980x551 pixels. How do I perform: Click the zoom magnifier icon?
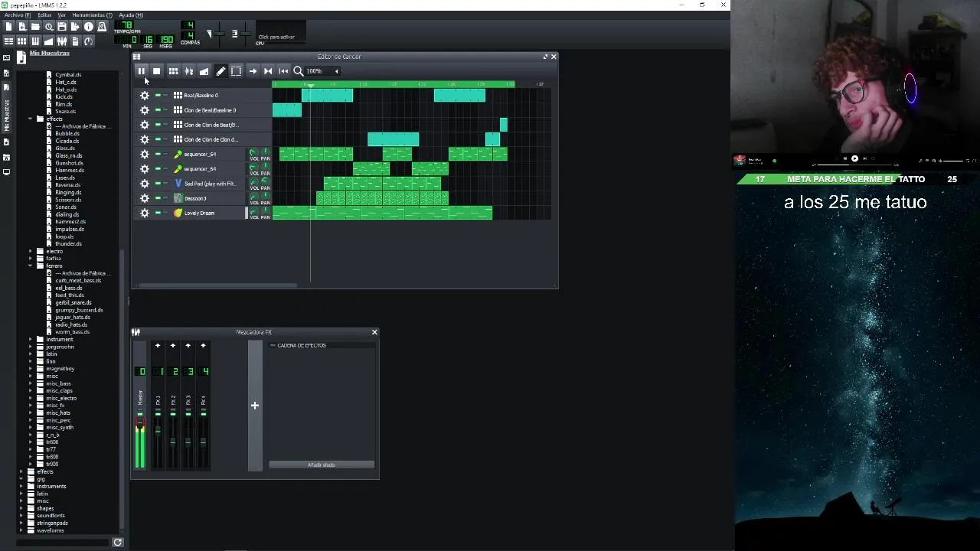click(299, 71)
